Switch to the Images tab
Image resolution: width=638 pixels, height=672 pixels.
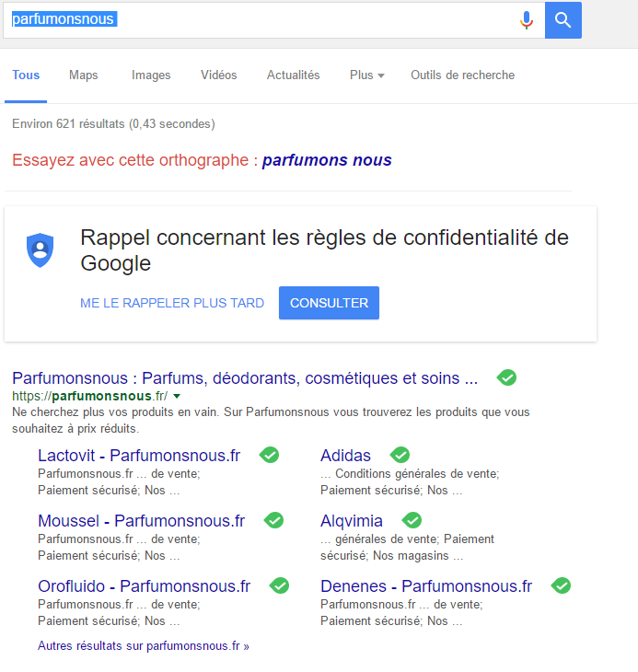[x=151, y=75]
